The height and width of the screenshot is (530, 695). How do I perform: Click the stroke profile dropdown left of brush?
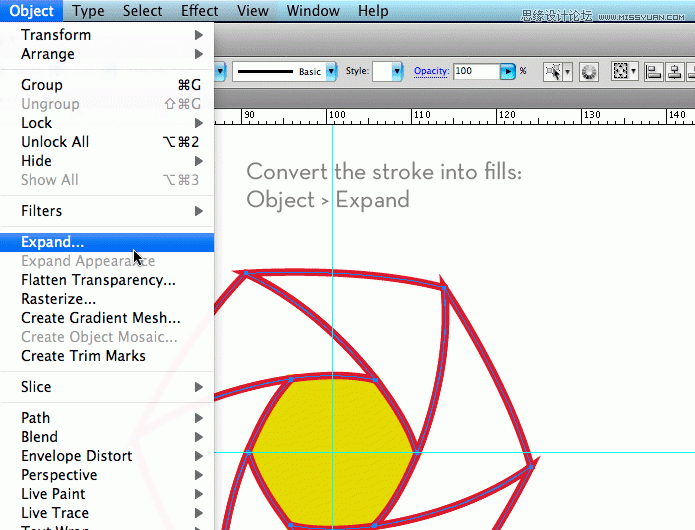[220, 71]
